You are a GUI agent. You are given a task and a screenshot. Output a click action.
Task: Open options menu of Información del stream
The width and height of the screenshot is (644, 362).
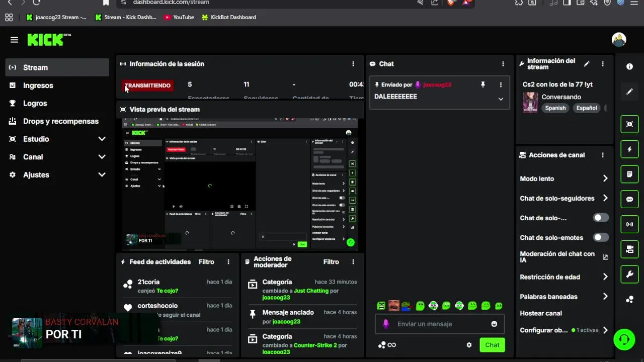click(x=603, y=64)
